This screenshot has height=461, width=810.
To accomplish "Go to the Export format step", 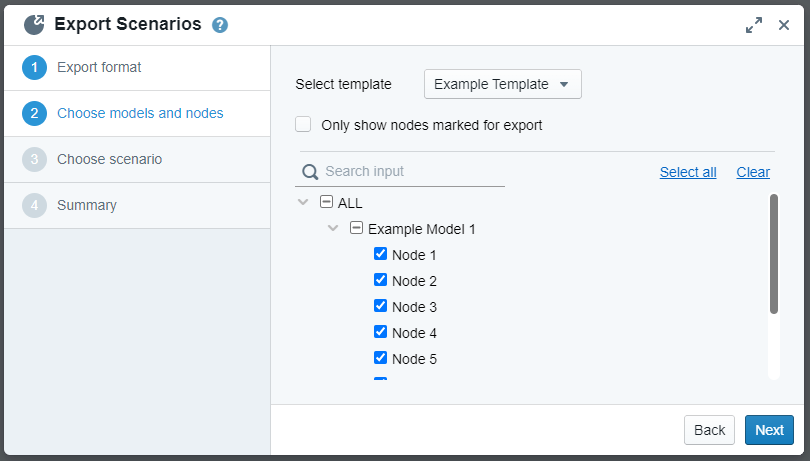I will [x=99, y=68].
